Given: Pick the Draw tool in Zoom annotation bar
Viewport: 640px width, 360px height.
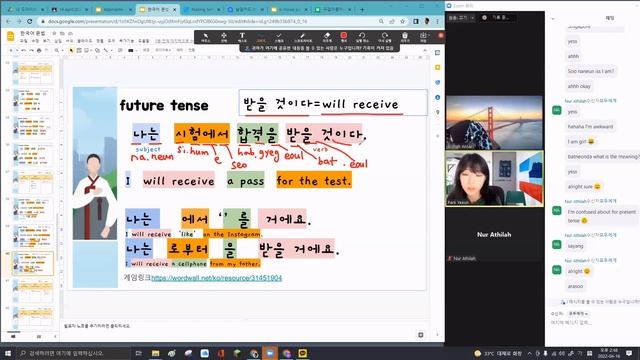Looking at the screenshot, I should tap(260, 37).
